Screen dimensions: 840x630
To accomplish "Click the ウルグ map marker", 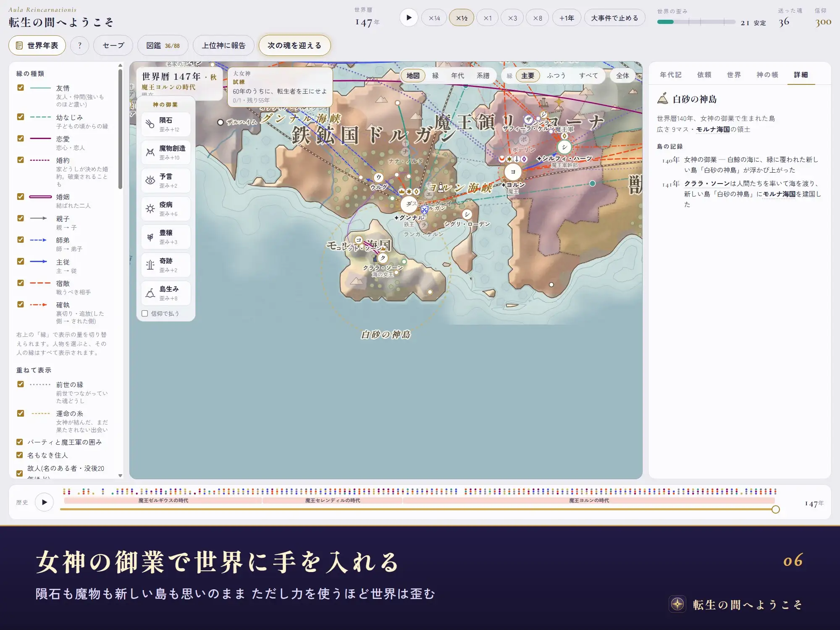I will [x=378, y=178].
